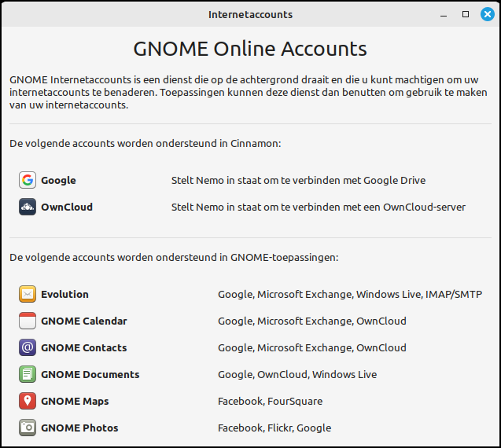Image resolution: width=501 pixels, height=448 pixels.
Task: Select the bold Google account label
Action: pos(58,181)
